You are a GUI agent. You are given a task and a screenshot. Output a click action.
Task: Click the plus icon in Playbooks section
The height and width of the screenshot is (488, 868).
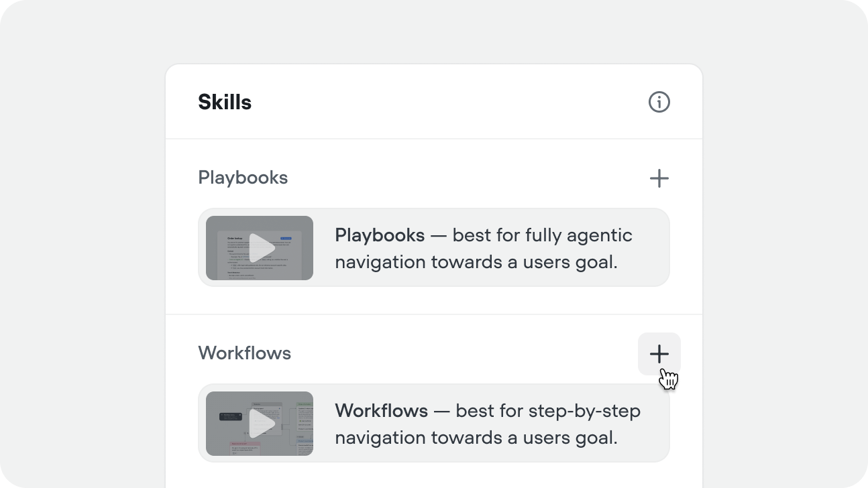pos(659,178)
